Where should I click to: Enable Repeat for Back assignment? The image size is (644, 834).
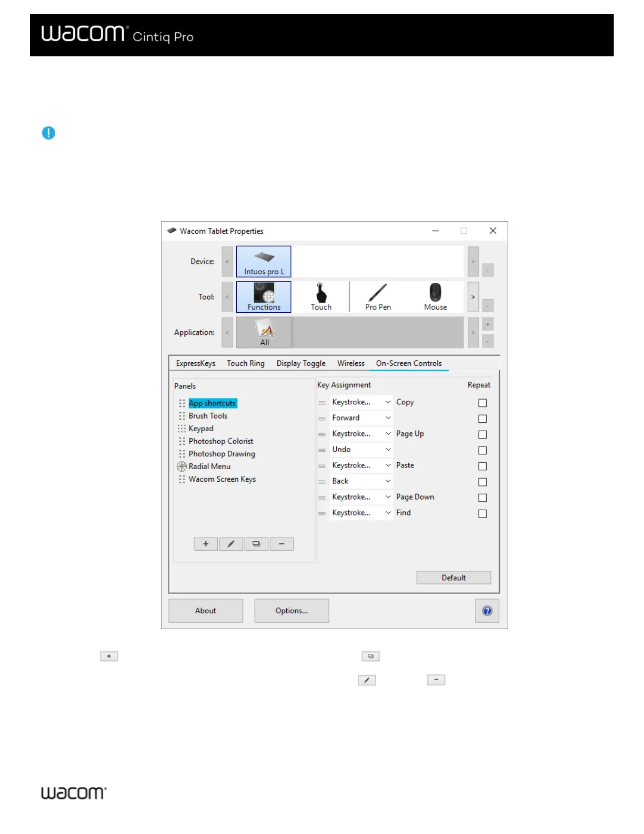482,482
